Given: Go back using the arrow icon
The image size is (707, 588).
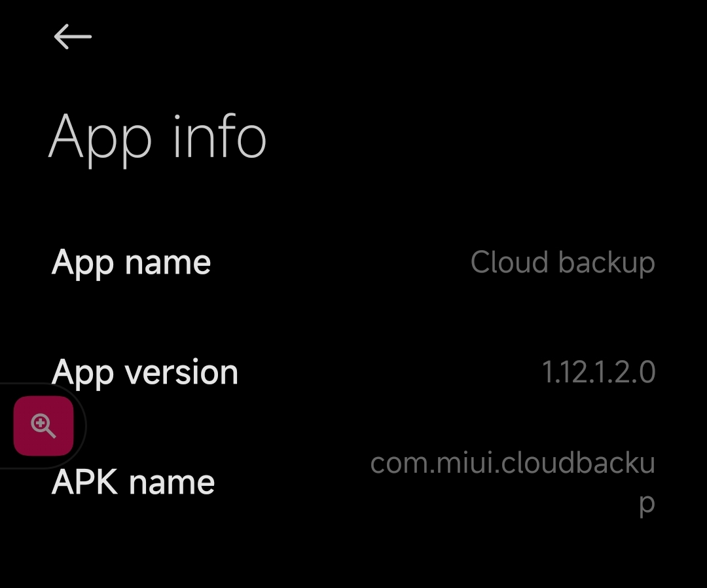Looking at the screenshot, I should coord(73,37).
